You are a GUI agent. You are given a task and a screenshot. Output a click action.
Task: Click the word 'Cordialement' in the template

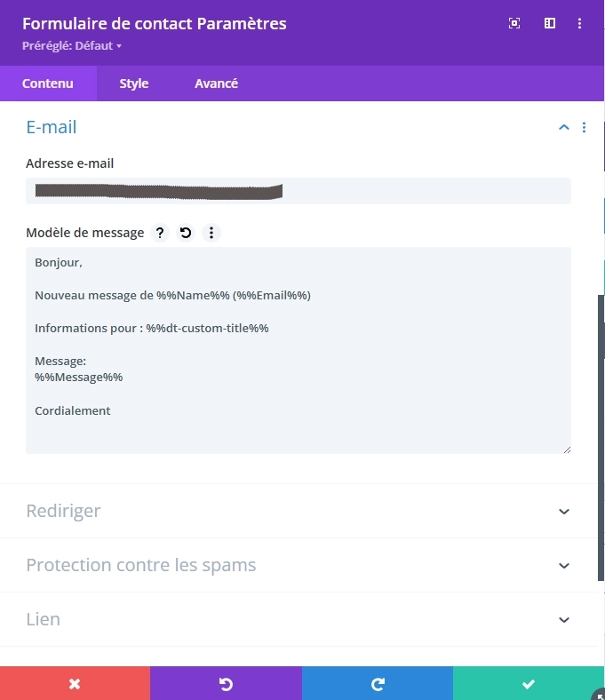tap(72, 410)
